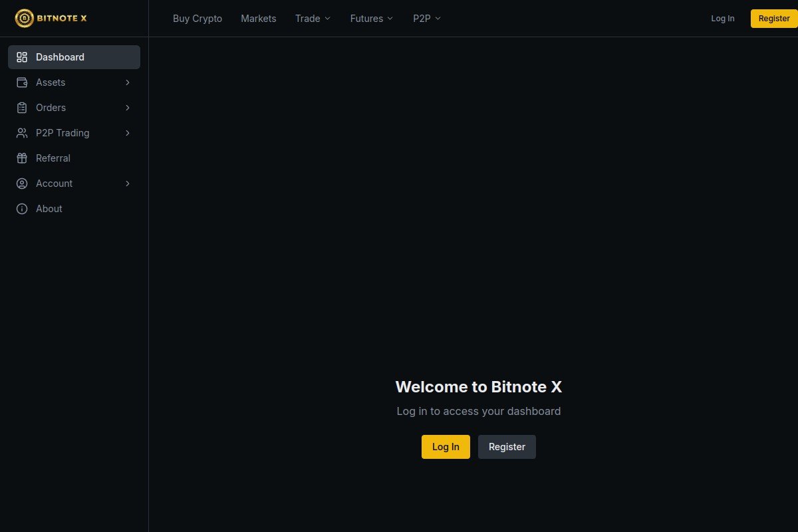Click 'Log in to access your dashboard' text

pos(479,411)
